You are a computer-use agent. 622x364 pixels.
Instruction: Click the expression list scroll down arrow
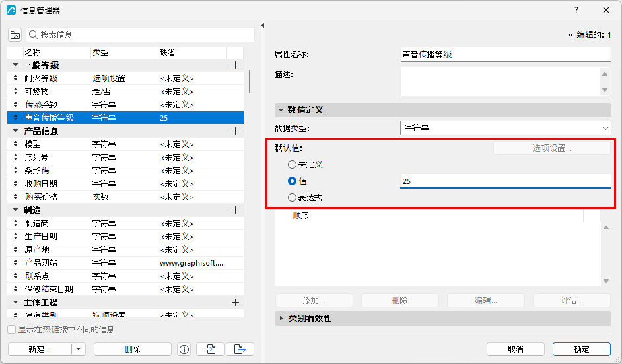point(606,281)
